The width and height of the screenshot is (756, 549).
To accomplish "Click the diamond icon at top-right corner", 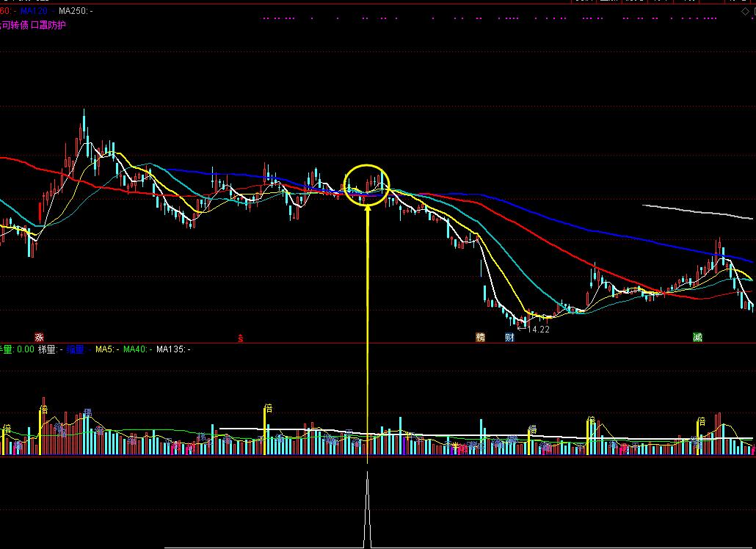I will (746, 12).
